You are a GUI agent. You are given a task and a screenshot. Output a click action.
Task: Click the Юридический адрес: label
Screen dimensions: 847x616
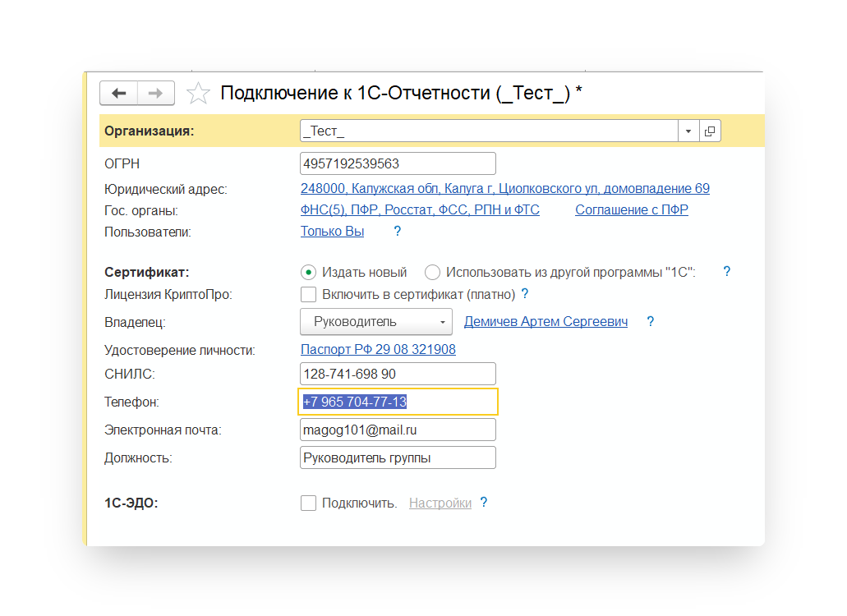pos(166,190)
